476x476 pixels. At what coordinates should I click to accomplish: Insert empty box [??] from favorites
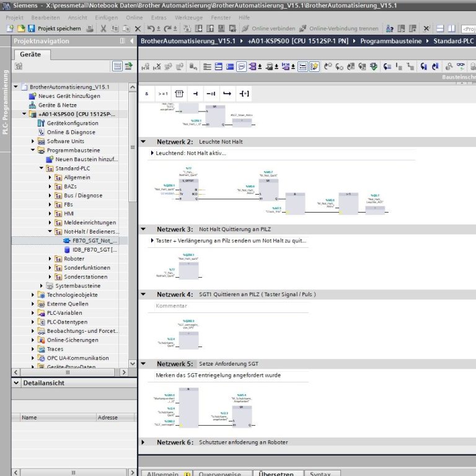pos(179,94)
